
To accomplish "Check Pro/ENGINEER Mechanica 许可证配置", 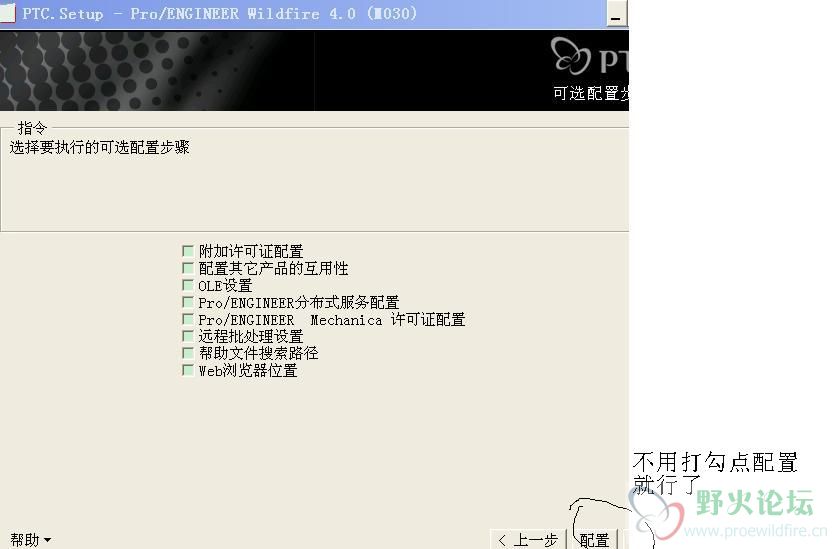I will [188, 319].
